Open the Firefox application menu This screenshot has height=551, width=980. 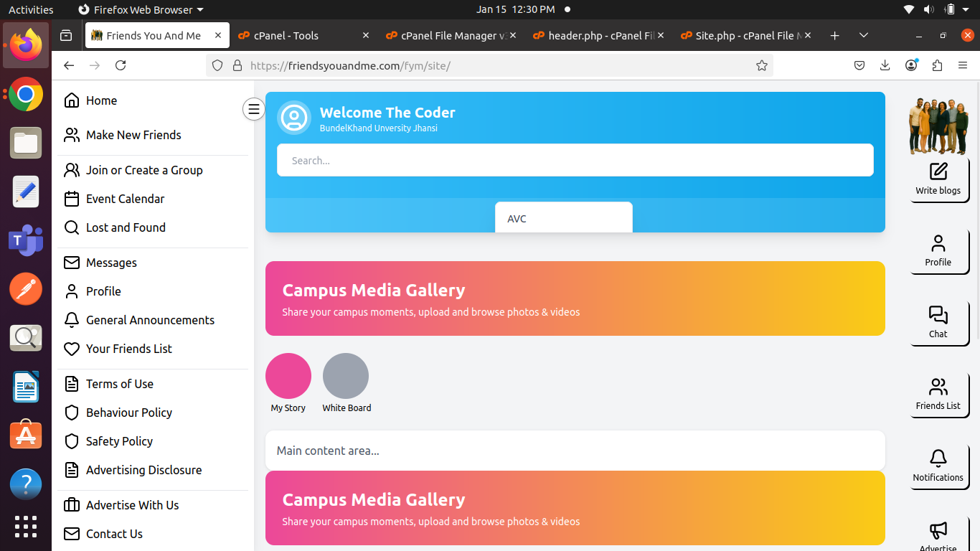tap(963, 65)
